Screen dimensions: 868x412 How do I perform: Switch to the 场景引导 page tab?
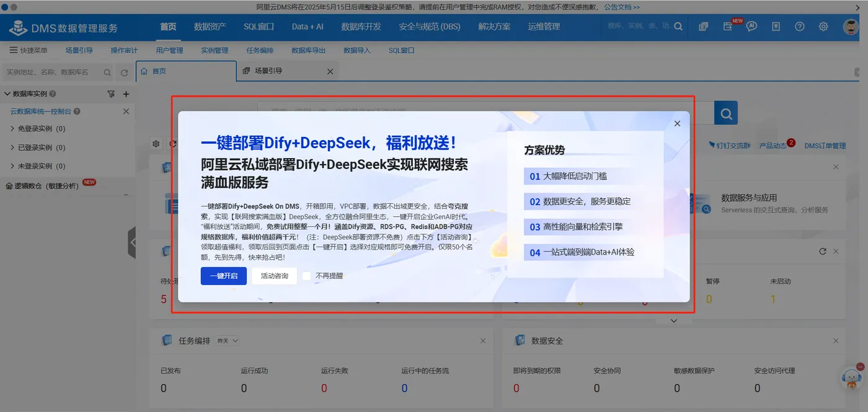point(287,71)
